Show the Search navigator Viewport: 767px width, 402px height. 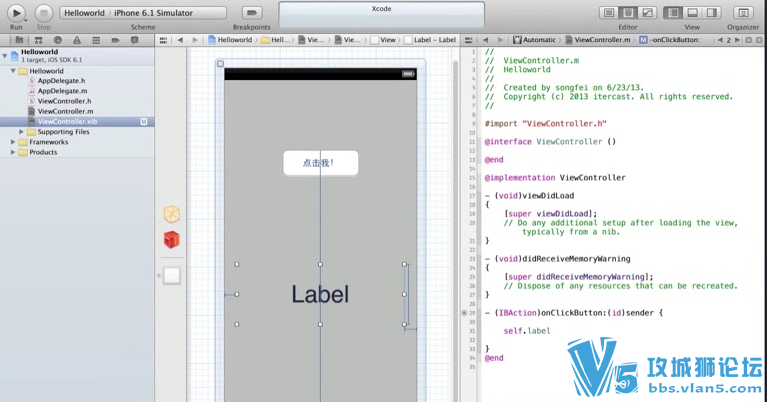(x=58, y=40)
